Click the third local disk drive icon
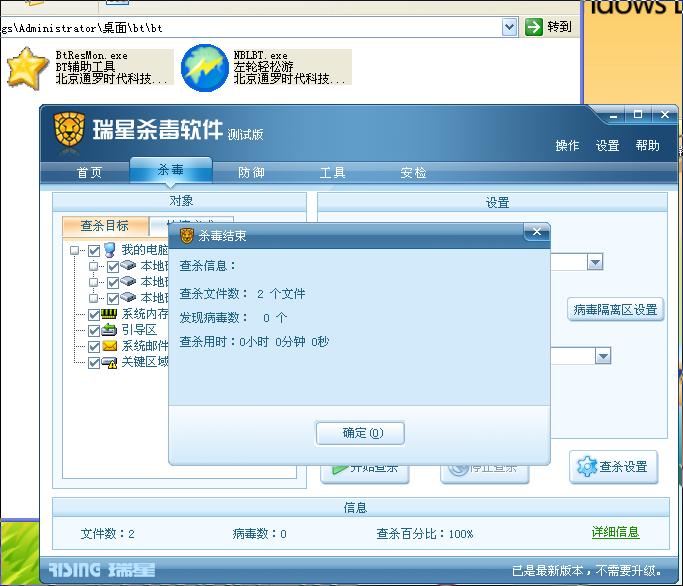The height and width of the screenshot is (586, 683). point(128,298)
